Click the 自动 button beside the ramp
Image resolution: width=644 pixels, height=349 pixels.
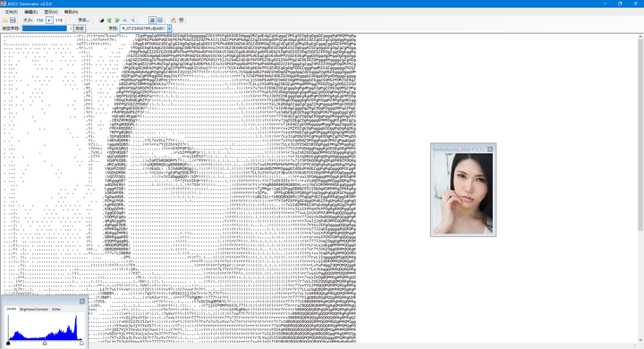pyautogui.click(x=80, y=29)
